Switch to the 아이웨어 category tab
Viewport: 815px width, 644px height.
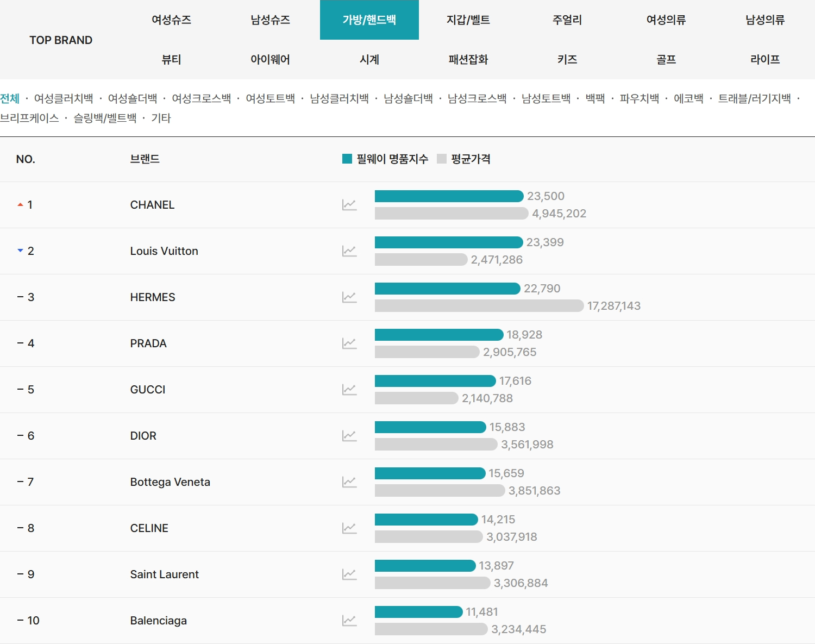click(x=271, y=60)
